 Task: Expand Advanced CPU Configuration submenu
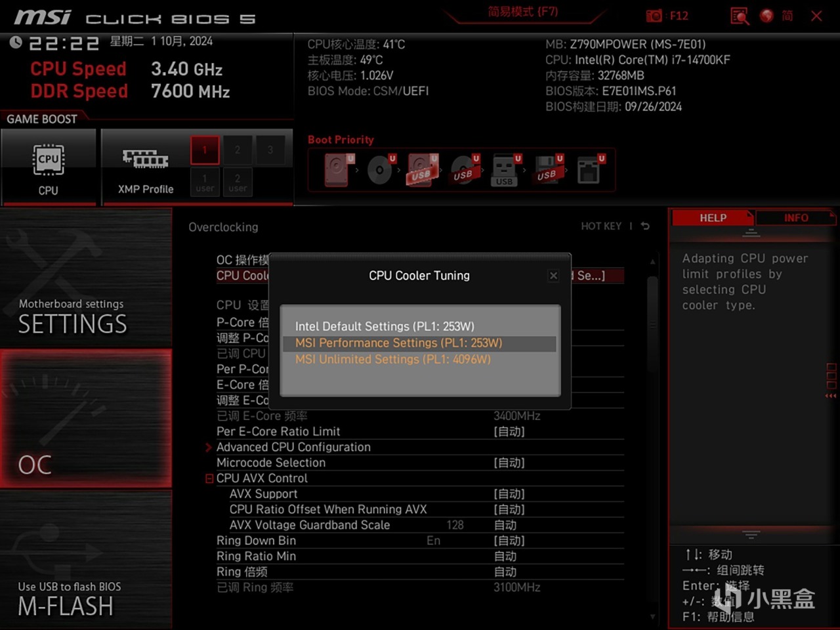293,447
